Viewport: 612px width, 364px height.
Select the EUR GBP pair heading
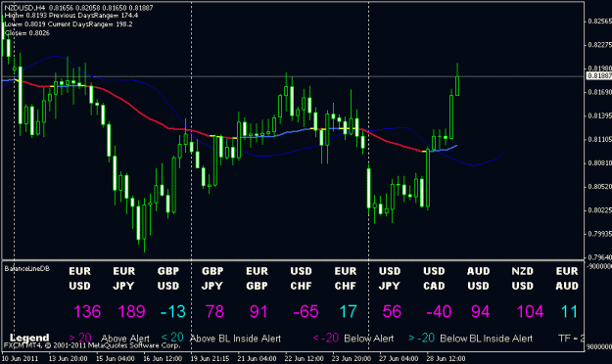coord(257,279)
